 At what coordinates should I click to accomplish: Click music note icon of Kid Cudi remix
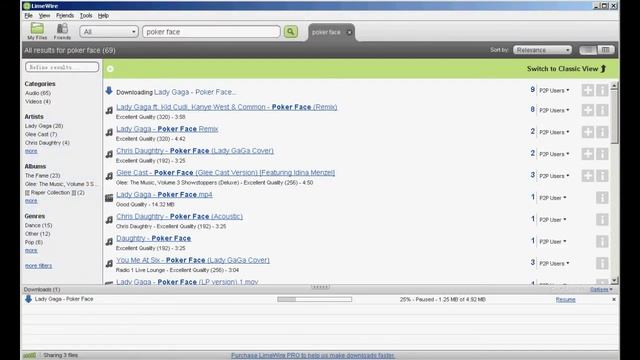pyautogui.click(x=109, y=110)
